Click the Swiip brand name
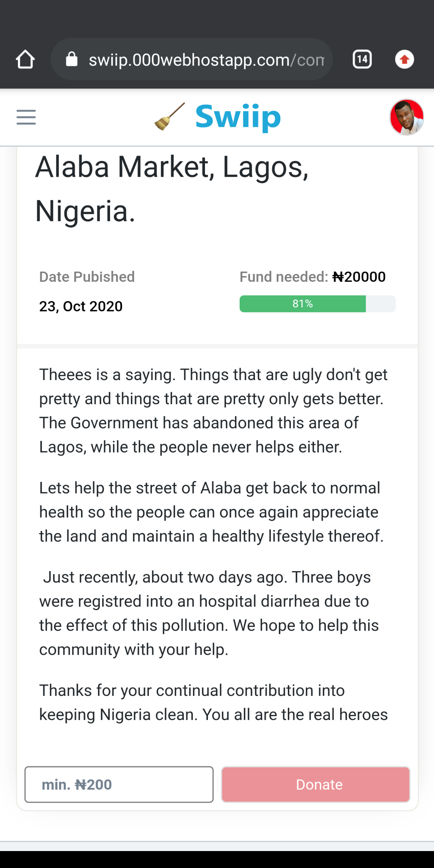This screenshot has width=434, height=868. [x=238, y=117]
